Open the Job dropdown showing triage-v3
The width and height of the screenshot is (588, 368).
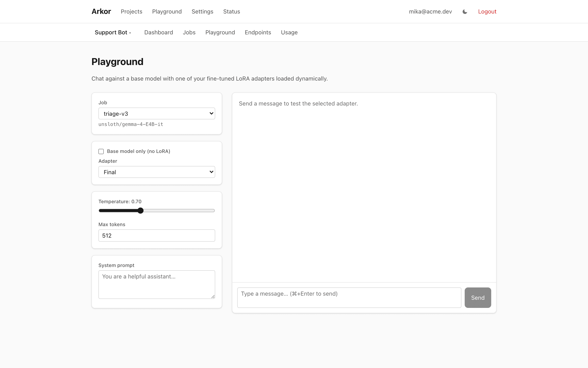pyautogui.click(x=157, y=113)
